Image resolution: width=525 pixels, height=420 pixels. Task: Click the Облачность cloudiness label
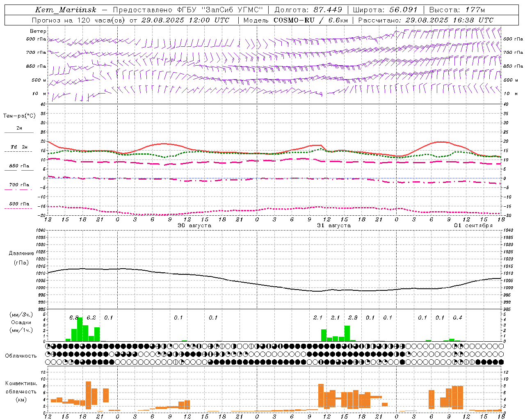coord(21,356)
